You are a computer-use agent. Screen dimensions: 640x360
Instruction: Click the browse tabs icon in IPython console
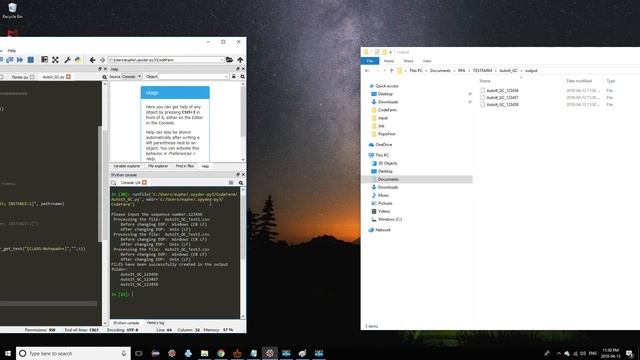tap(114, 183)
